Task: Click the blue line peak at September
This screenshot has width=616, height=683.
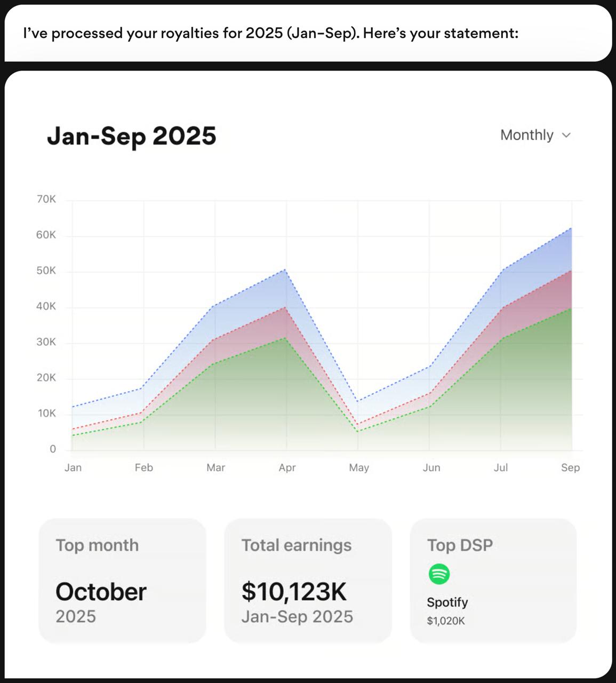Action: coord(571,228)
